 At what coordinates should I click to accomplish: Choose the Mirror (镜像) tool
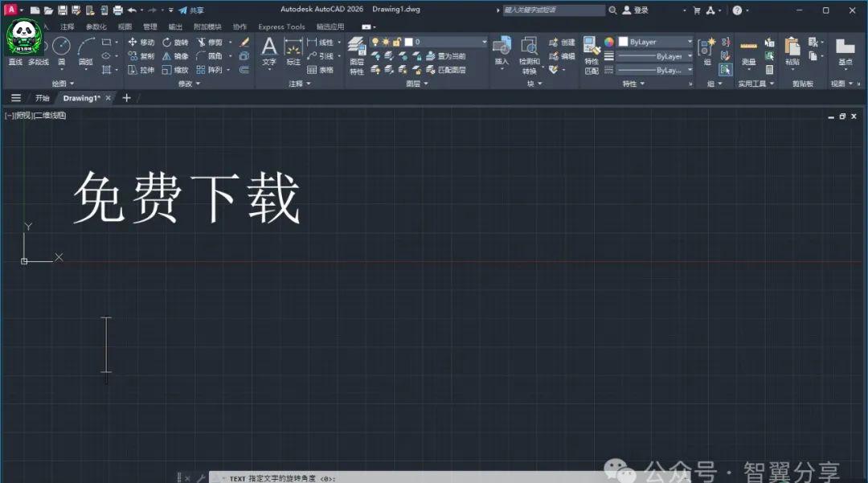167,56
